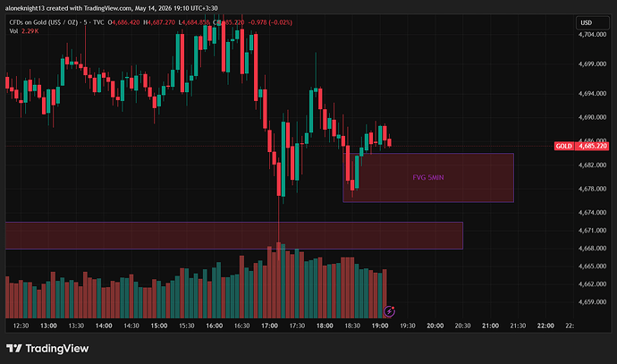Click the -0.978 (-0.02%) change value
Screen dimensions: 617x364
(270, 22)
